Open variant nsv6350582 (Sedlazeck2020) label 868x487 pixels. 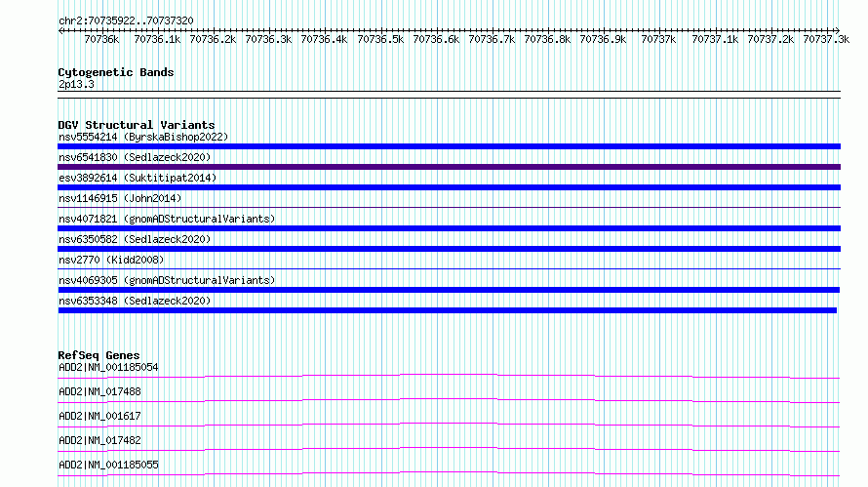point(135,239)
